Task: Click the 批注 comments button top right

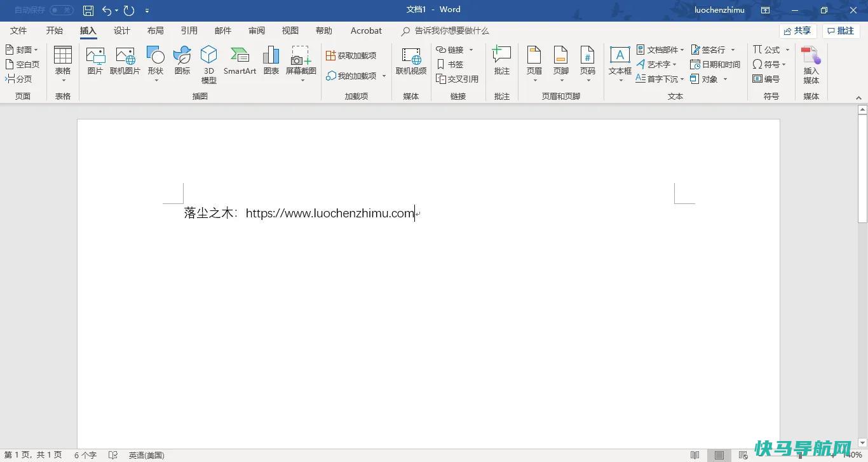Action: [x=841, y=31]
